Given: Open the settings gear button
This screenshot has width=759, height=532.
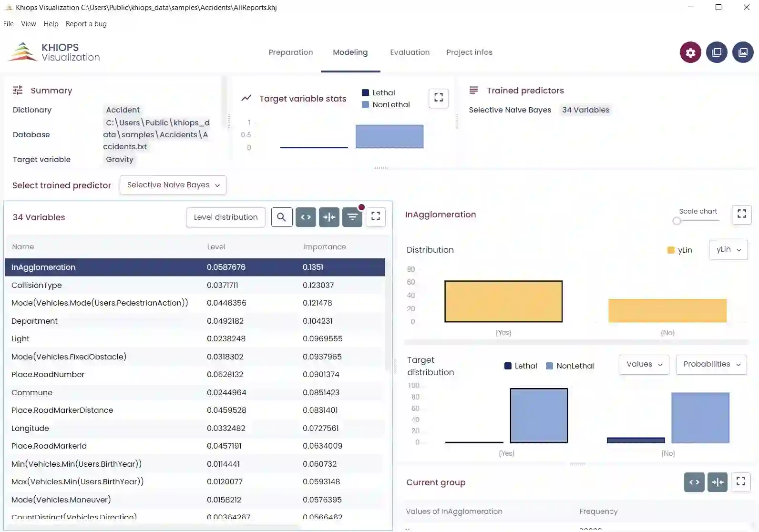Looking at the screenshot, I should [690, 52].
